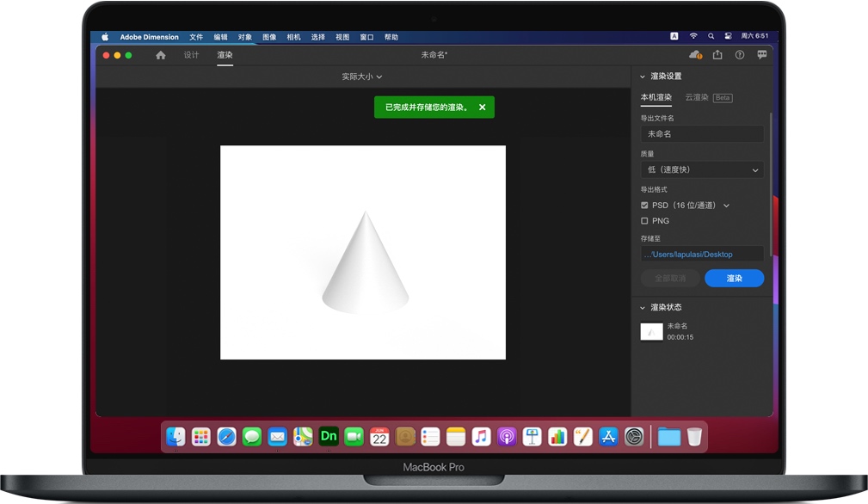Collapse the 渲染设置 section
This screenshot has width=868, height=504.
643,77
